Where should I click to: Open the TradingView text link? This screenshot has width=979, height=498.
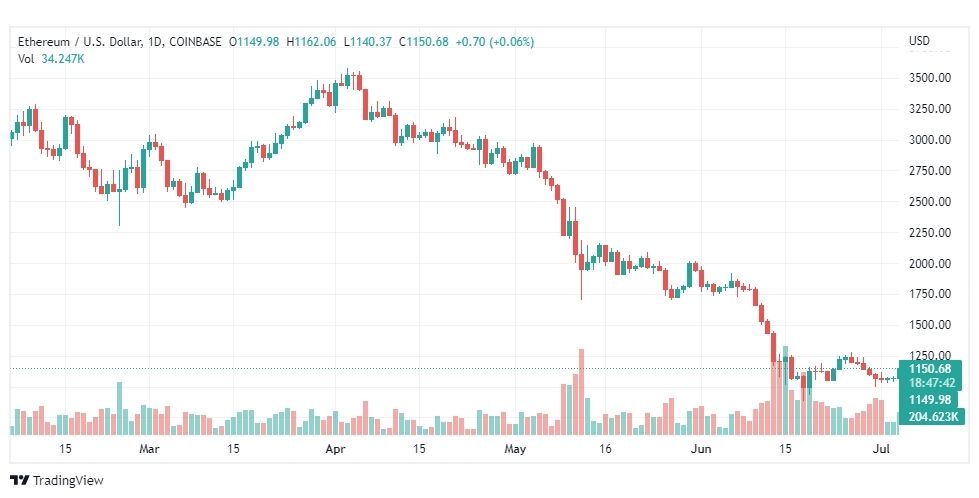click(67, 481)
